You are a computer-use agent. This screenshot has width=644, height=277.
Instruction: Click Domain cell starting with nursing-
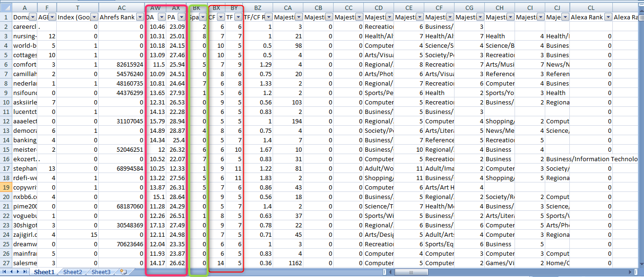[25, 36]
